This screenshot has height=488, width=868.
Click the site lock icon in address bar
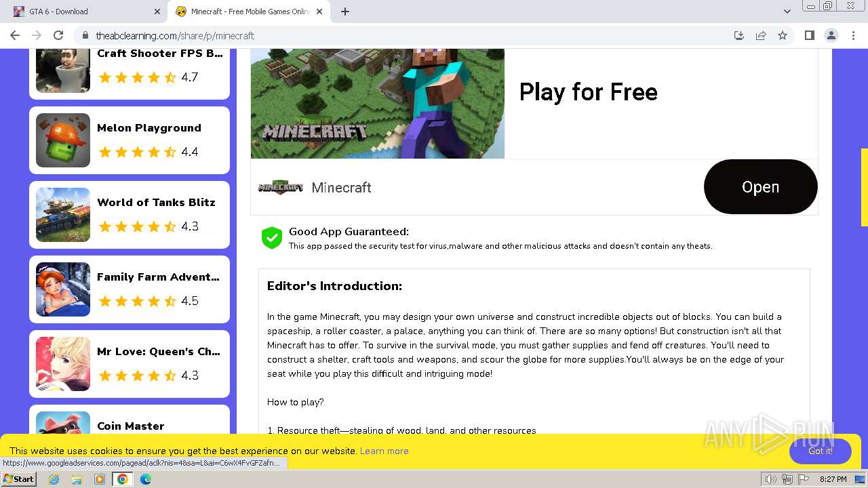pos(85,35)
